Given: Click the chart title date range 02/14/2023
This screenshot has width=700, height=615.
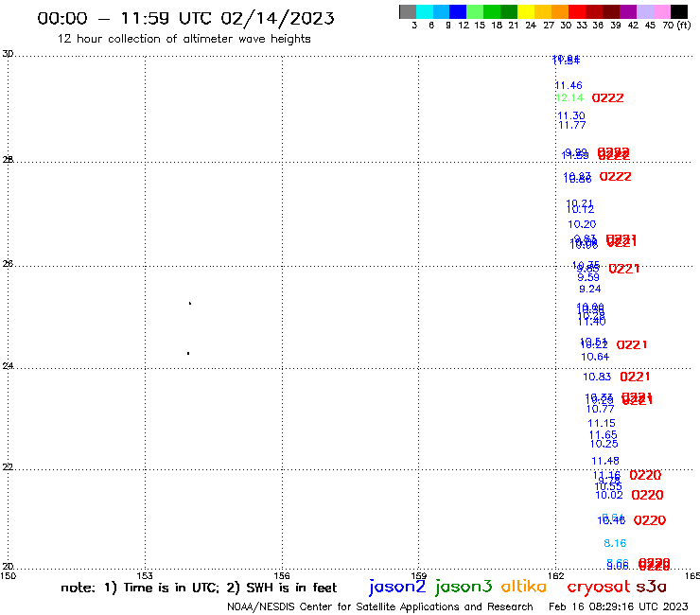Looking at the screenshot, I should (277, 18).
